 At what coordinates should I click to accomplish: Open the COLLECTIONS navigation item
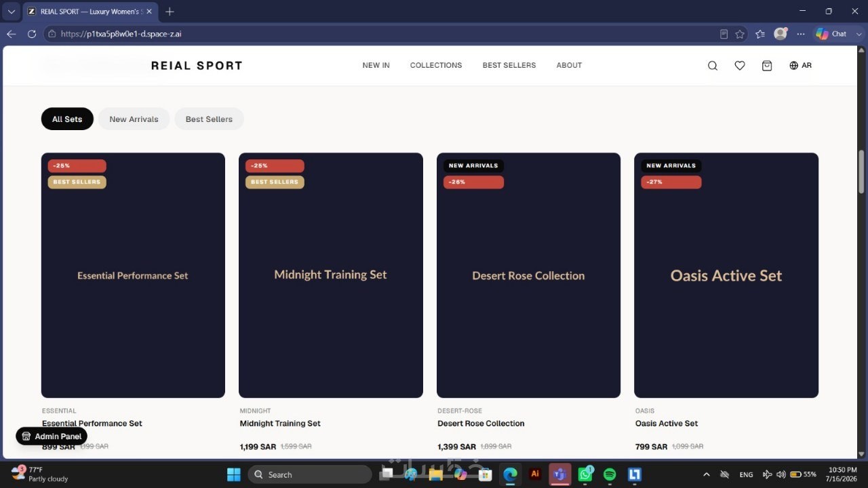point(436,66)
